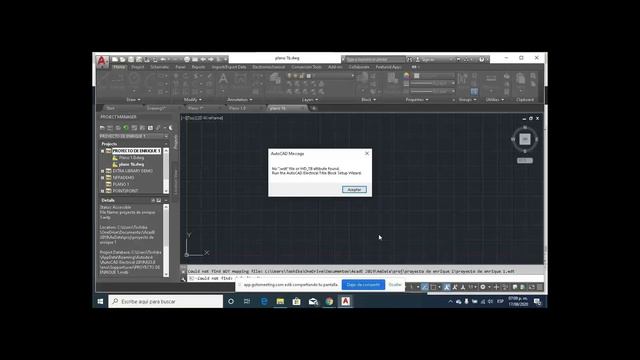Expand the Groups panel dropdown
This screenshot has height=360, width=640.
467,100
